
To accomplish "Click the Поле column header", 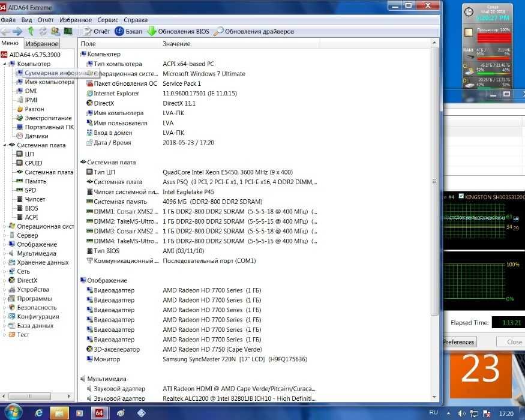I will tap(119, 44).
